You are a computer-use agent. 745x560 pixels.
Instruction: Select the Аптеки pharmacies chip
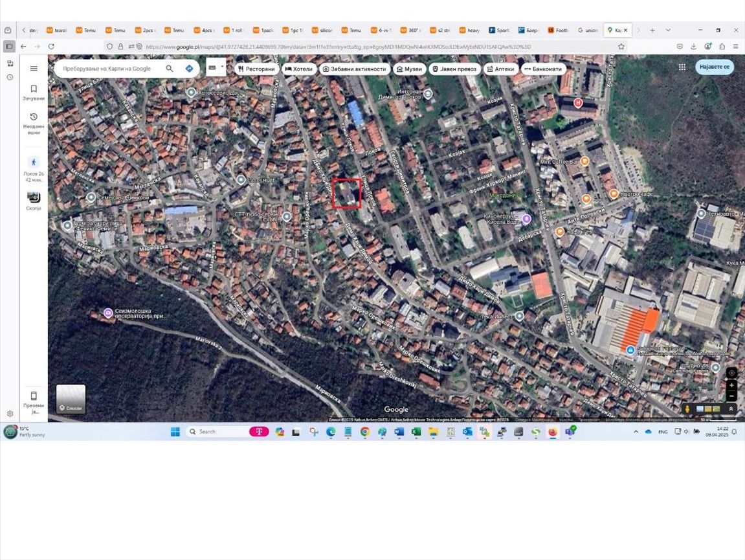pyautogui.click(x=500, y=69)
